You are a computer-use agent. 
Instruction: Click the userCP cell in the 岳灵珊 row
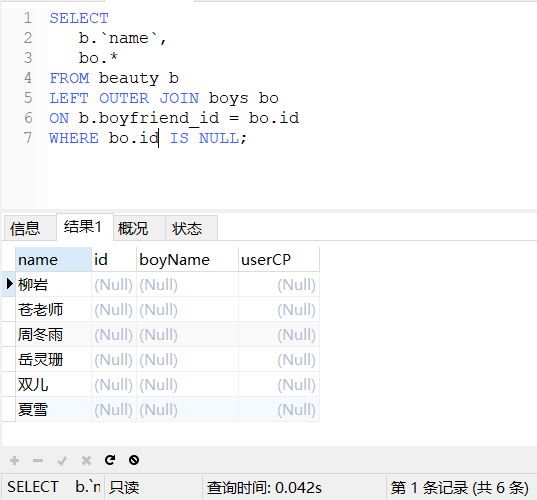[279, 360]
